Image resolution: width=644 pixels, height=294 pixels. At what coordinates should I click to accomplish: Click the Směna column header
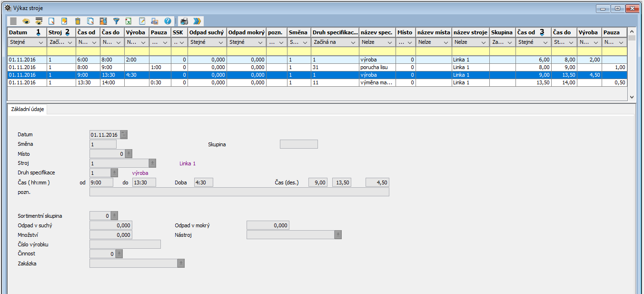298,32
